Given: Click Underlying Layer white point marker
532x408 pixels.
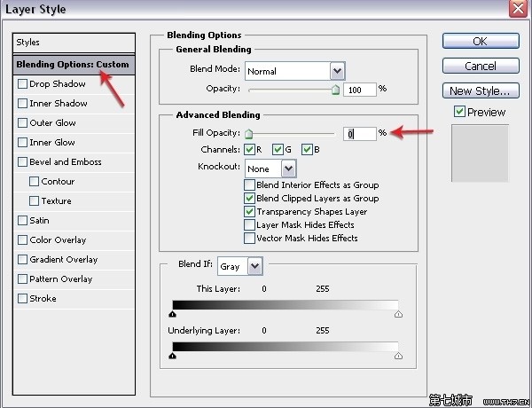Looking at the screenshot, I should [x=397, y=355].
